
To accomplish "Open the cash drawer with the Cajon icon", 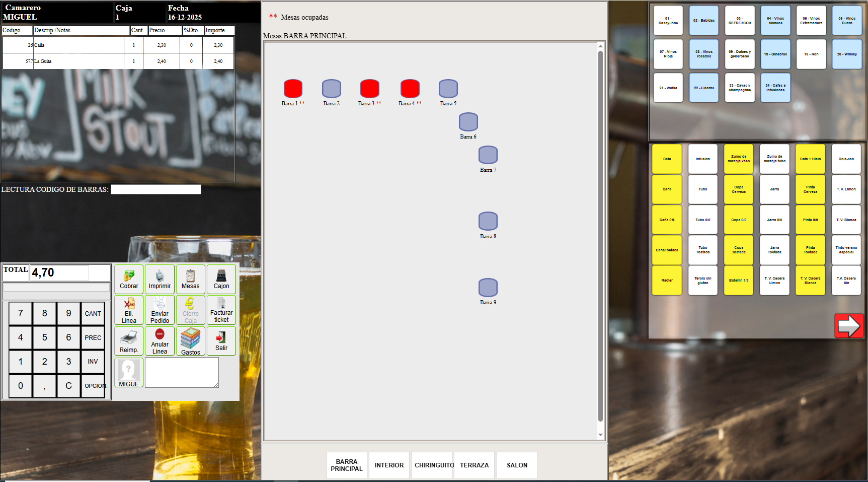I will click(221, 279).
